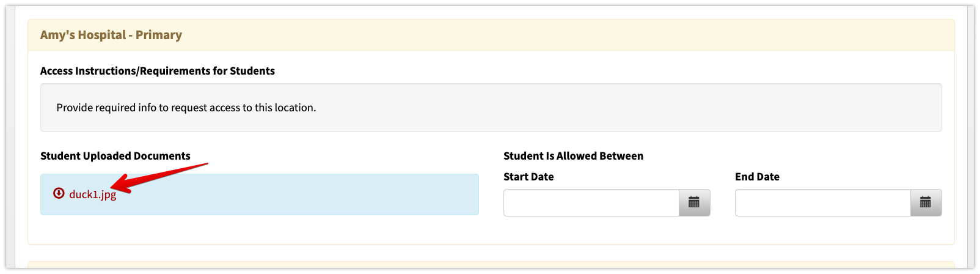Select the Amy's Hospital - Primary panel header
980x274 pixels.
491,35
